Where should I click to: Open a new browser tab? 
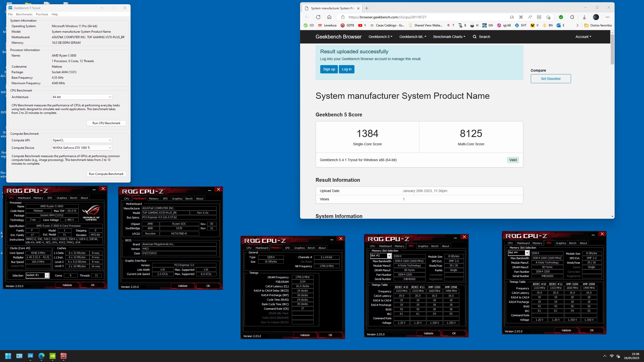click(367, 8)
